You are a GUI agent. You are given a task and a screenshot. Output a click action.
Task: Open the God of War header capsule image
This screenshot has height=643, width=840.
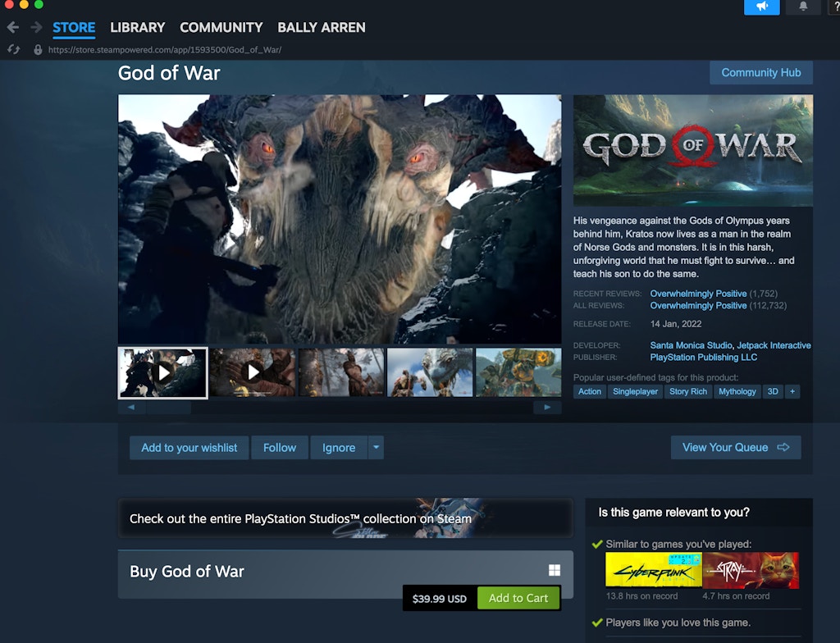(x=692, y=150)
